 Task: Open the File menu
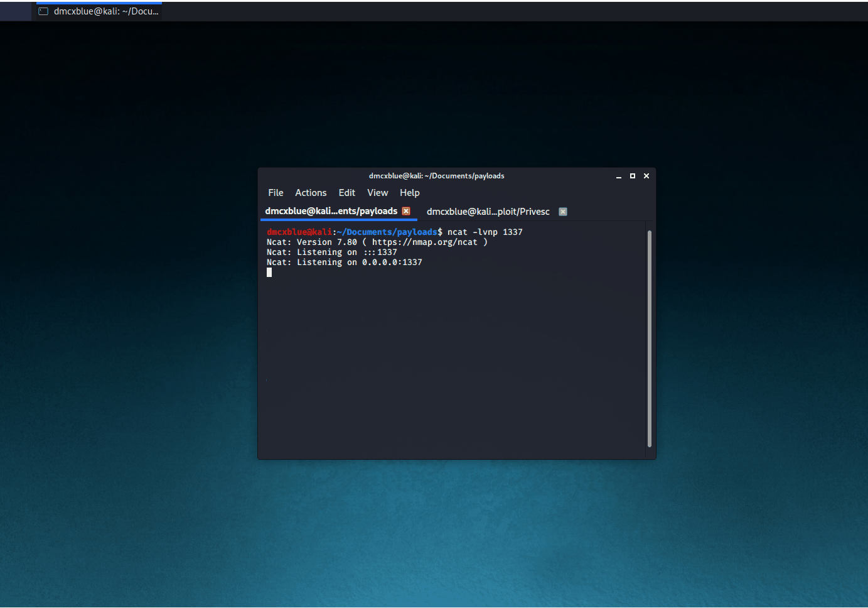tap(276, 193)
